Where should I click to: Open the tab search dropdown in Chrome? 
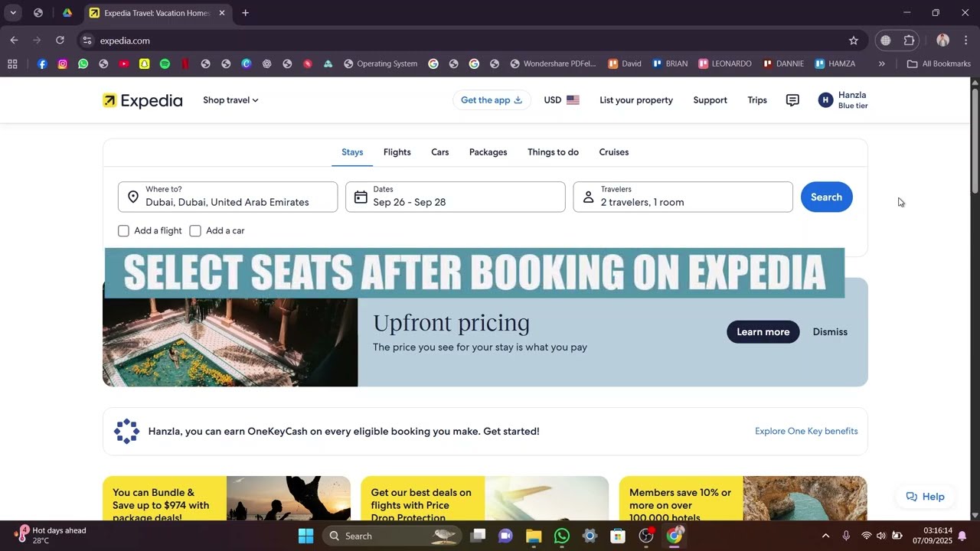click(13, 13)
